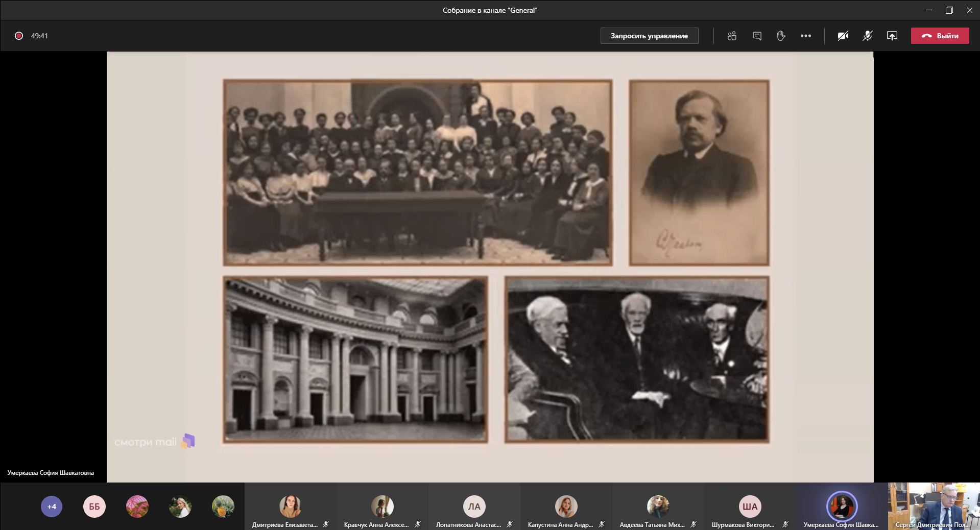Image resolution: width=980 pixels, height=530 pixels.
Task: Turn on the camera
Action: coord(843,36)
